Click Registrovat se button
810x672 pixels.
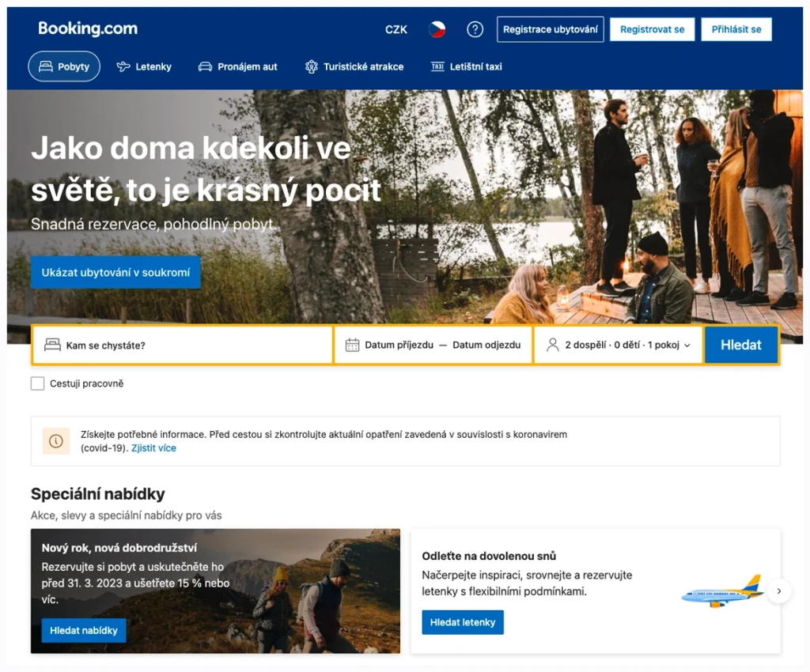pyautogui.click(x=652, y=29)
